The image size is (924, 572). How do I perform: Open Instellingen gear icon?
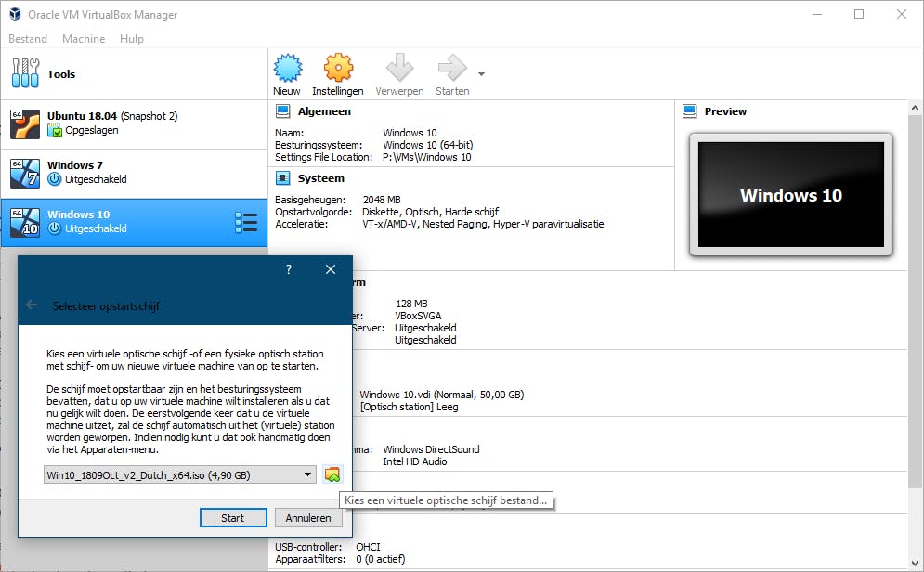click(338, 69)
